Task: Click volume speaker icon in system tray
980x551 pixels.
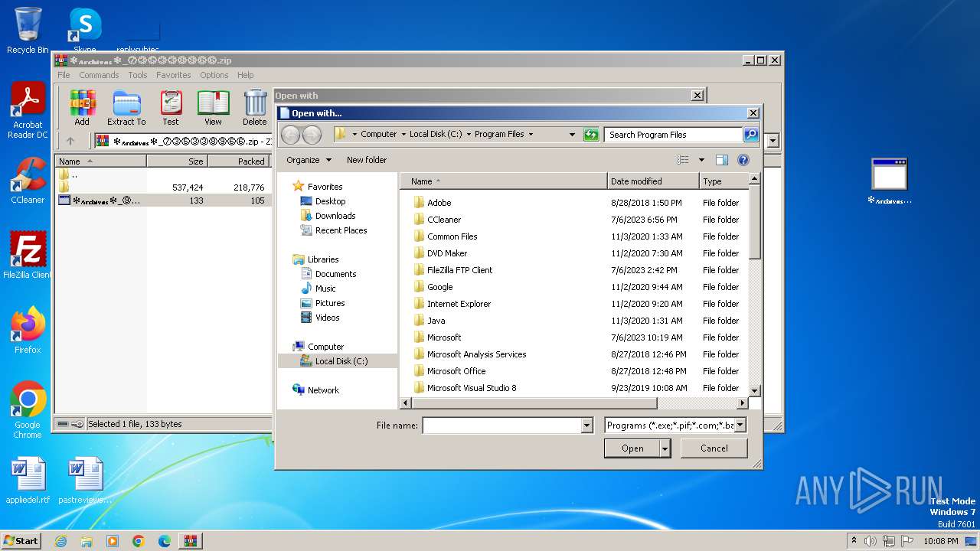Action: click(870, 540)
